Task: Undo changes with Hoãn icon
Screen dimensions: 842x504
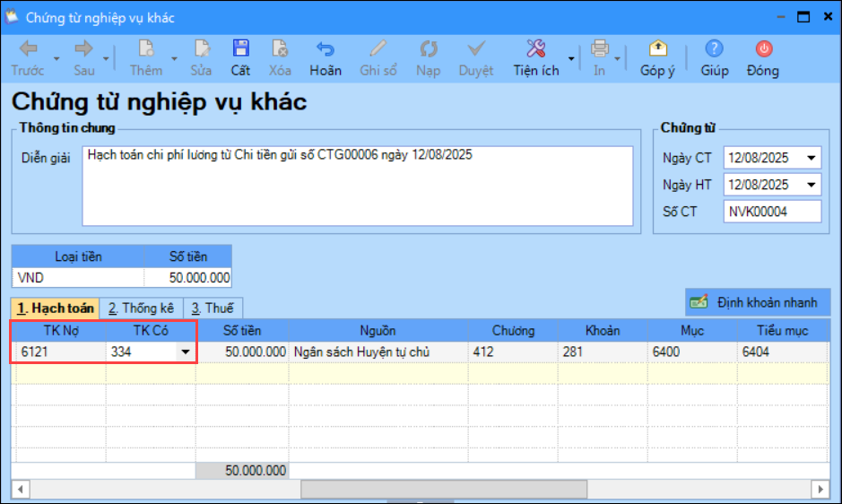Action: [326, 58]
